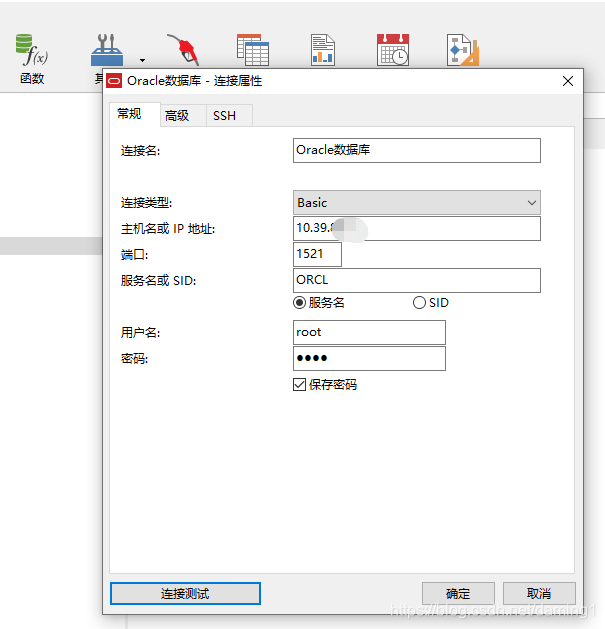Image resolution: width=605 pixels, height=629 pixels.
Task: Expand the small arrow beside toolbox icon
Action: click(142, 60)
